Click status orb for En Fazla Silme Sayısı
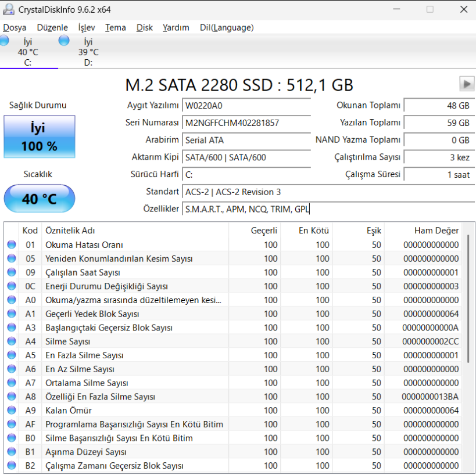 pos(12,355)
